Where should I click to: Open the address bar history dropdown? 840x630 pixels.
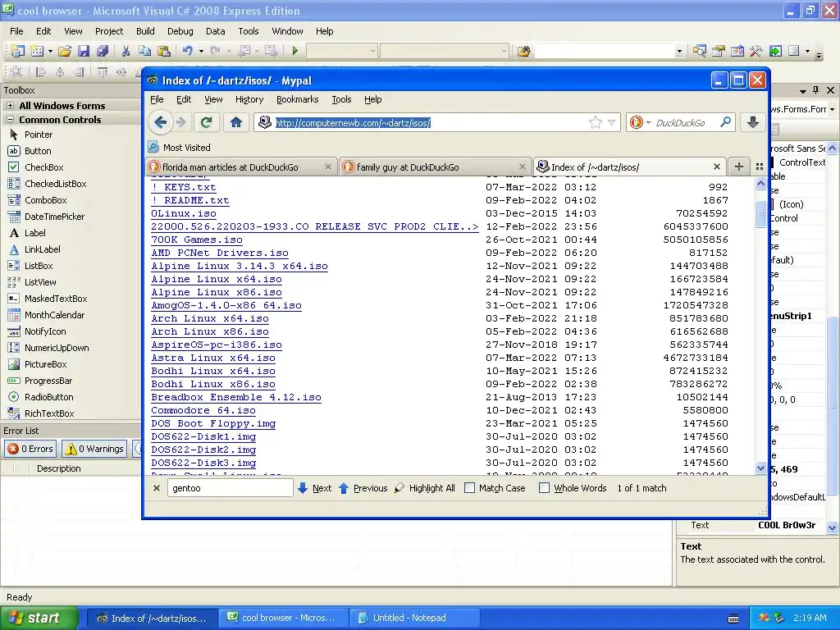(x=612, y=123)
